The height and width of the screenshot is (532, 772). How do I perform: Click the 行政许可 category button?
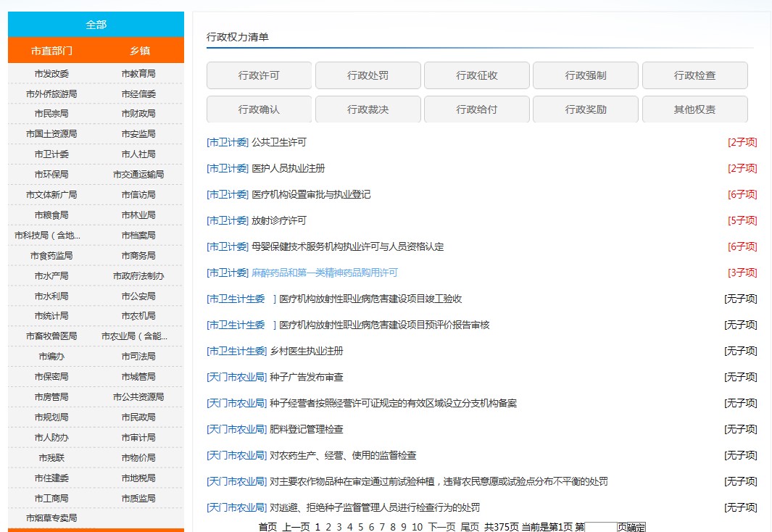(x=259, y=75)
